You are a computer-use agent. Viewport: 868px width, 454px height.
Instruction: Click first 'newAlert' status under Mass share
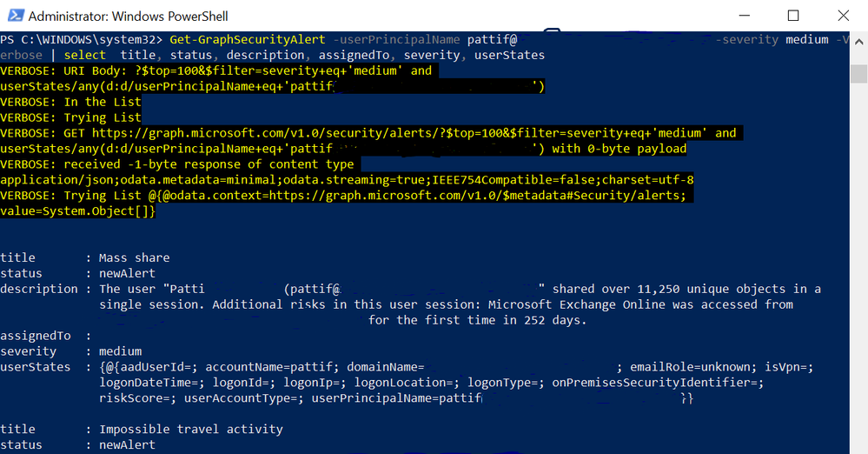(x=128, y=273)
